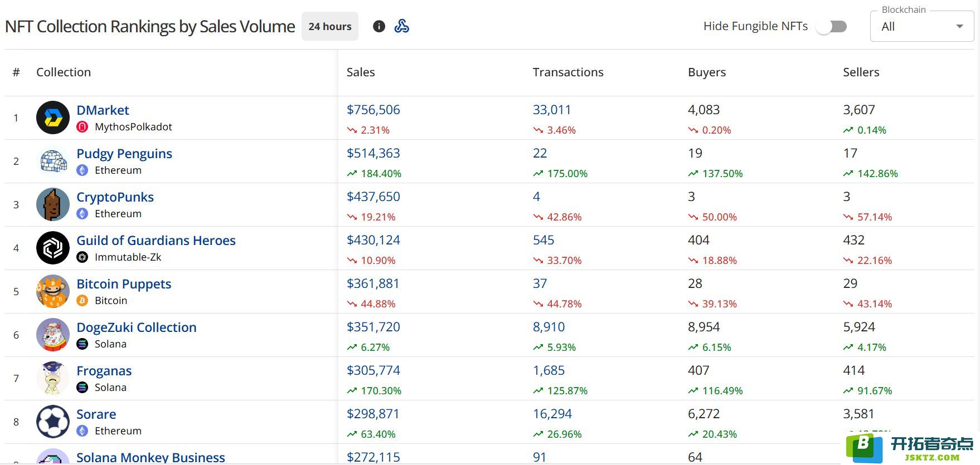
Task: Click the Ethereum label under Pudgy Penguins
Action: [x=118, y=170]
